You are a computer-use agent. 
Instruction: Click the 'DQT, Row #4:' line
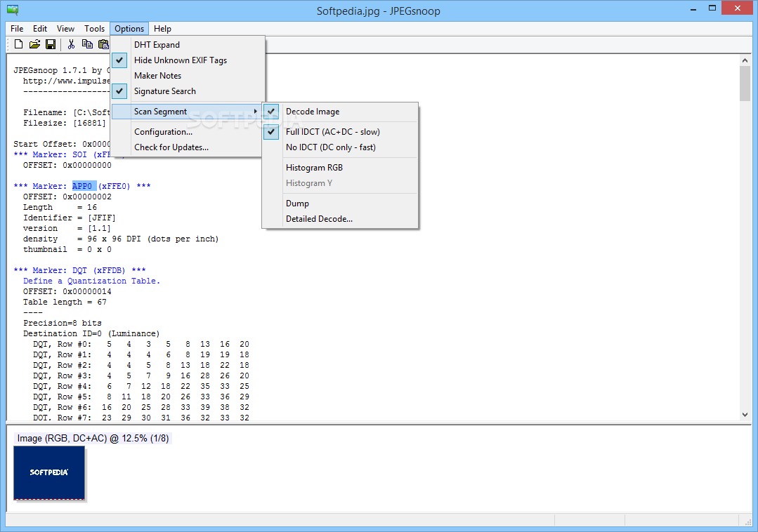141,386
